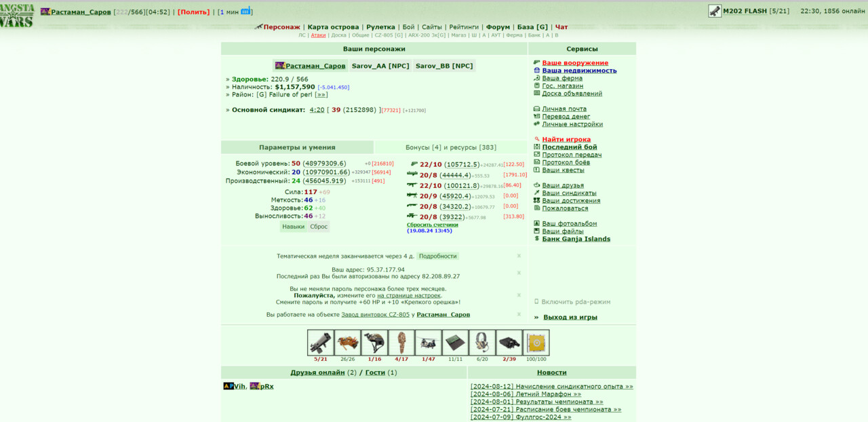
Task: Click magnifier icon beside 'Найти игрока'
Action: point(537,139)
